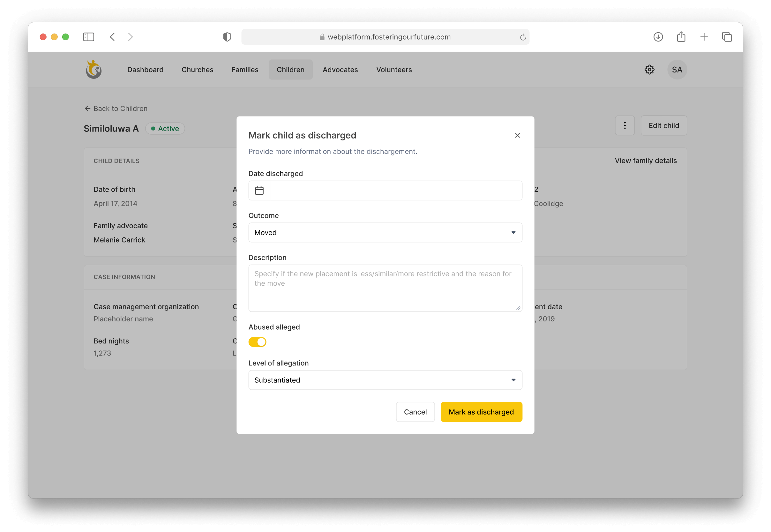Click the Safari sidebar toggle icon
The width and height of the screenshot is (771, 532).
click(x=89, y=37)
